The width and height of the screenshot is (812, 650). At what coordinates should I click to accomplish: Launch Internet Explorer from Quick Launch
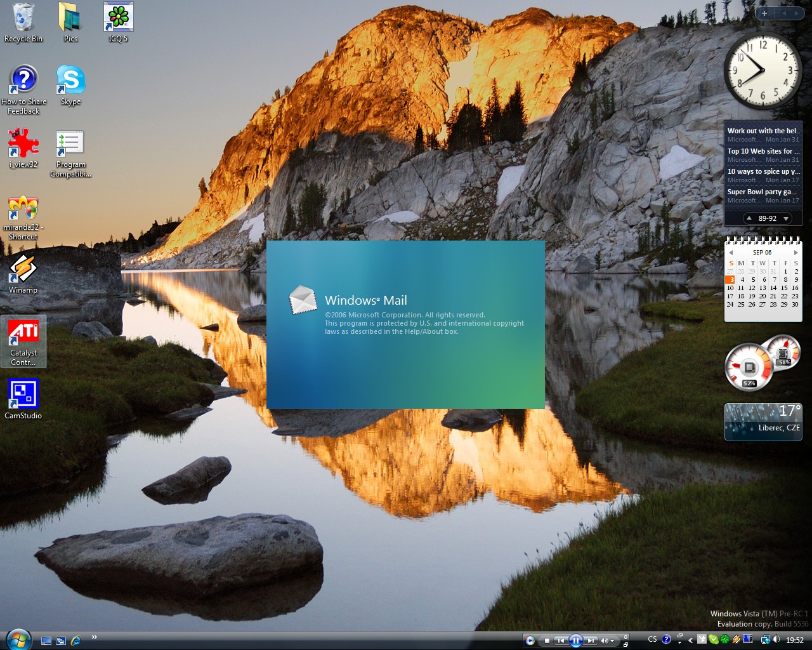point(75,640)
